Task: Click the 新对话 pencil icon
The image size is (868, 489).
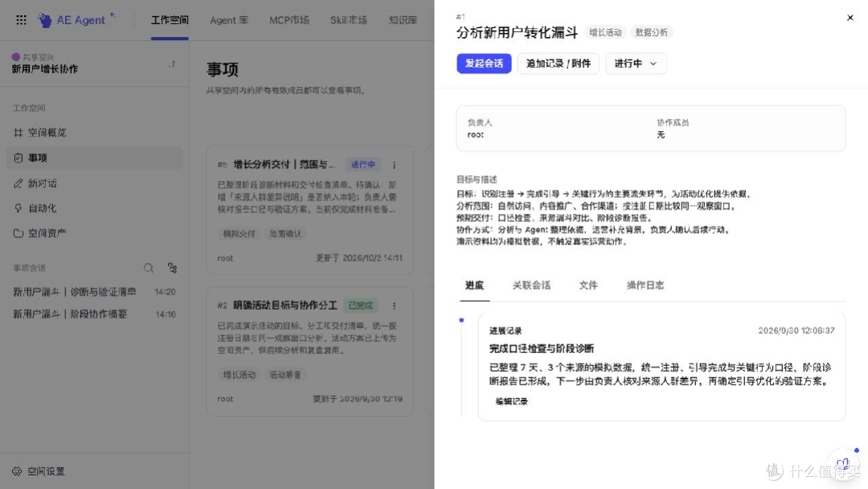Action: tap(18, 183)
